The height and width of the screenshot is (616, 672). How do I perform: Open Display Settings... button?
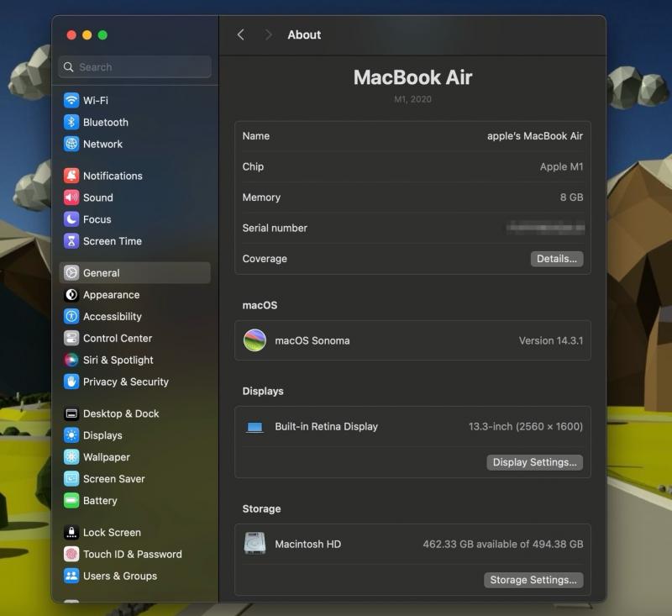534,462
